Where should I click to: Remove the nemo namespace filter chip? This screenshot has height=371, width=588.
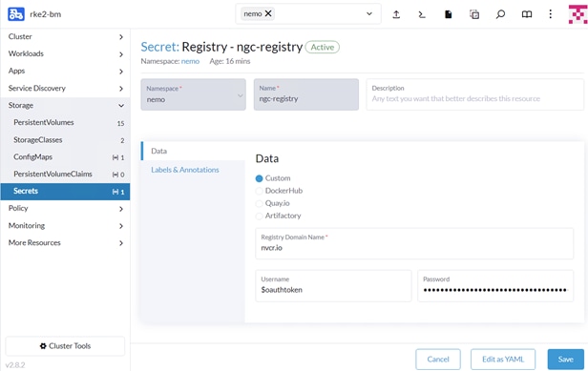pyautogui.click(x=268, y=13)
